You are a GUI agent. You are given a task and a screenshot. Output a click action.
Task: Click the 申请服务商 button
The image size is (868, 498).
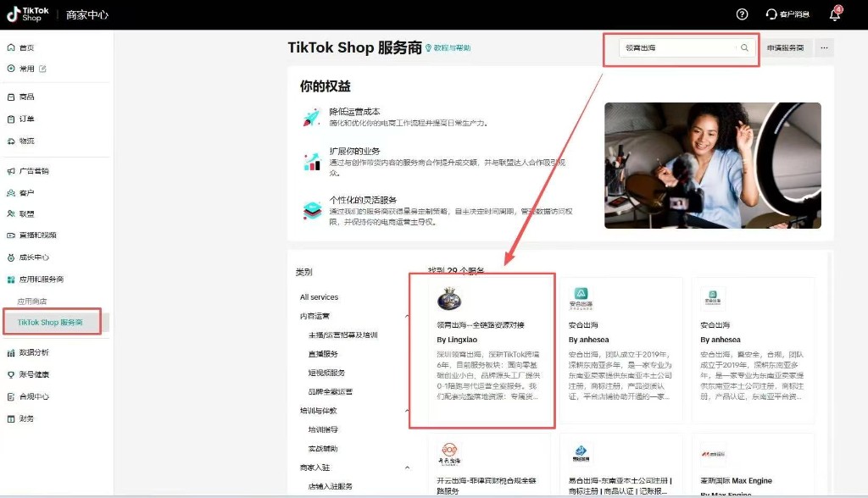pyautogui.click(x=786, y=47)
